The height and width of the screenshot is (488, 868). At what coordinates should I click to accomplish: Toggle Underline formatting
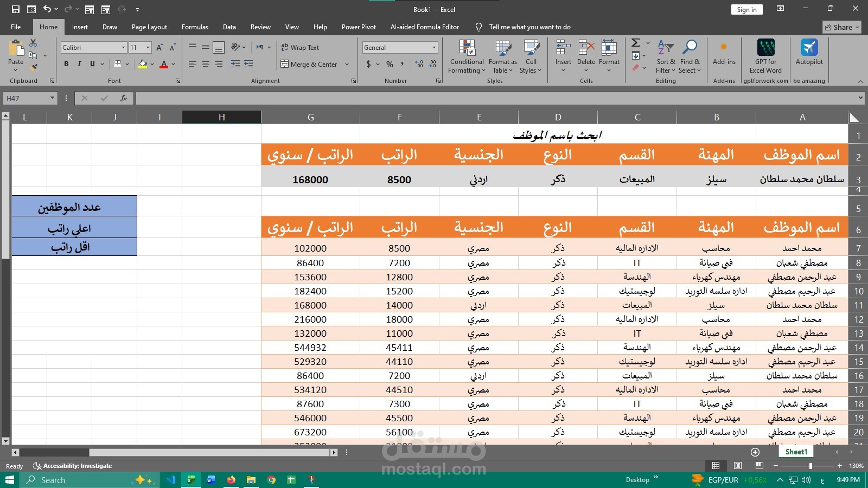tap(92, 64)
